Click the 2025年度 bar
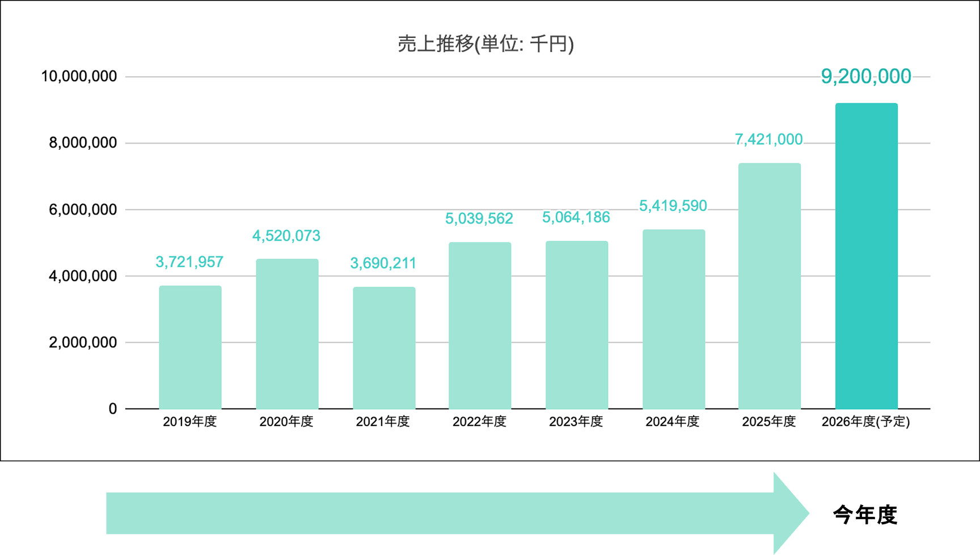Screen dimensions: 980x555 click(x=770, y=286)
